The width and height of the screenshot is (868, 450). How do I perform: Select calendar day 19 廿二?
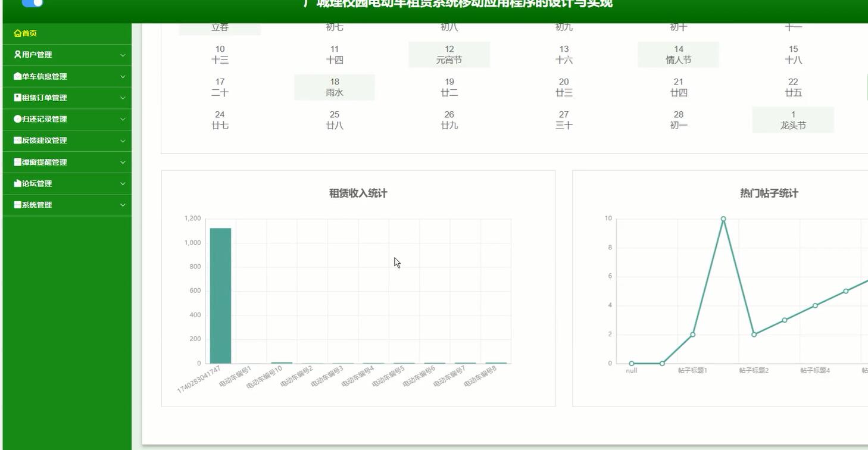449,87
